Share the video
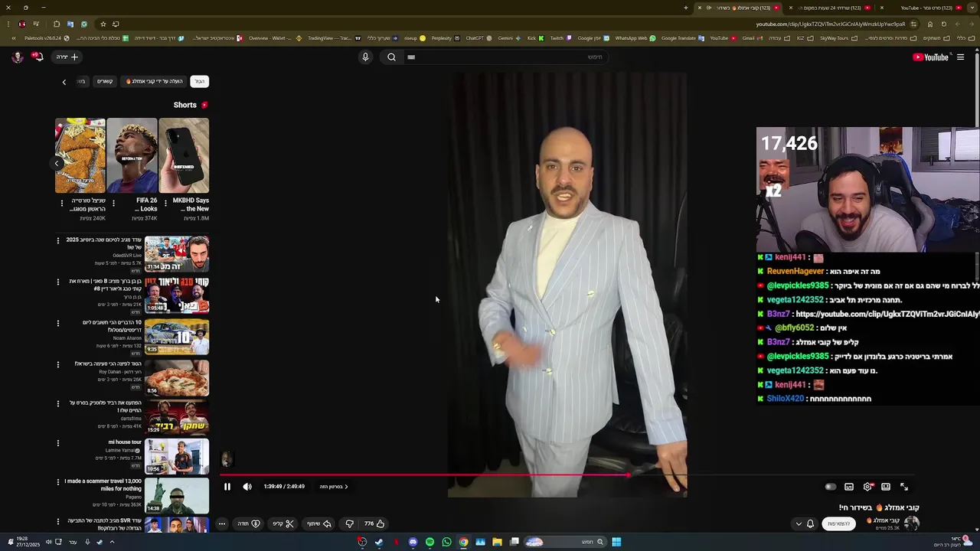 tap(319, 523)
